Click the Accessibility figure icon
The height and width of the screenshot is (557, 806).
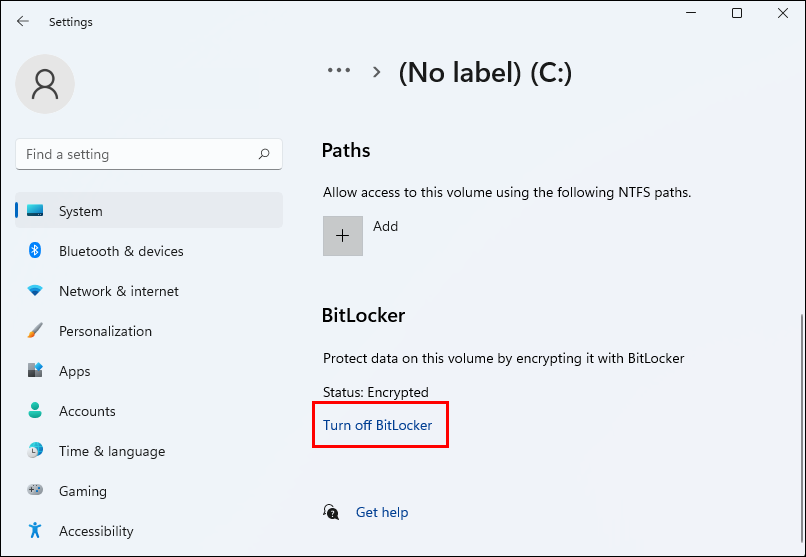(x=35, y=531)
